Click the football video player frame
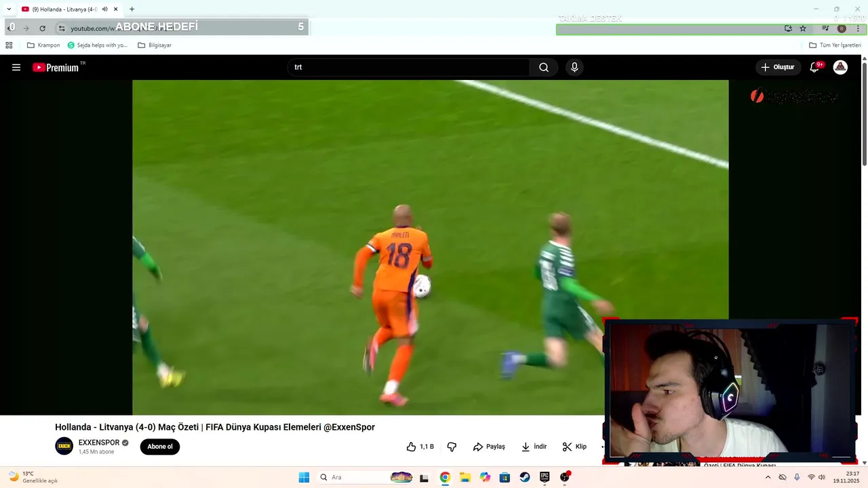 [x=431, y=247]
